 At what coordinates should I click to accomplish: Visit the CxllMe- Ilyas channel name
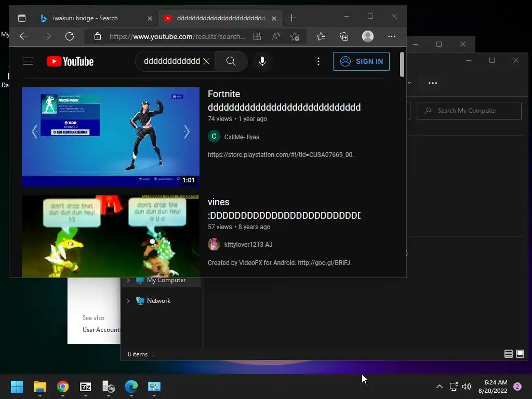coord(242,137)
